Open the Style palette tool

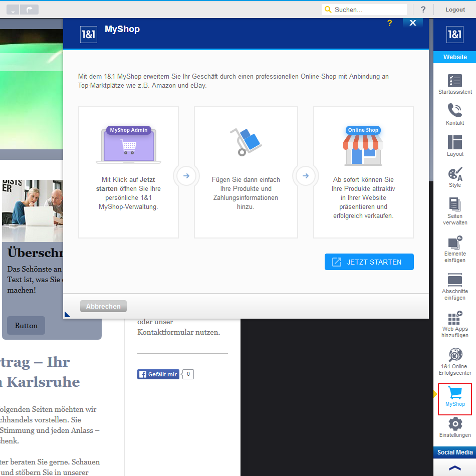pyautogui.click(x=455, y=177)
